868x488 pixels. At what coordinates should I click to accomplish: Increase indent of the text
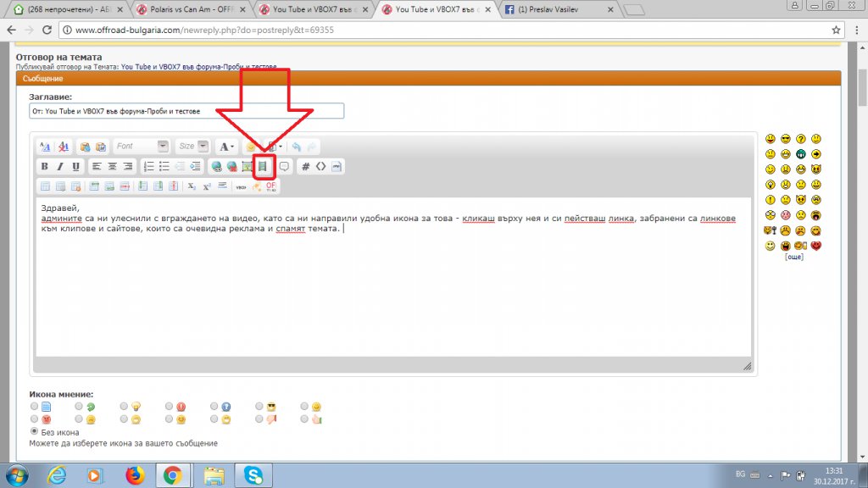[x=196, y=166]
